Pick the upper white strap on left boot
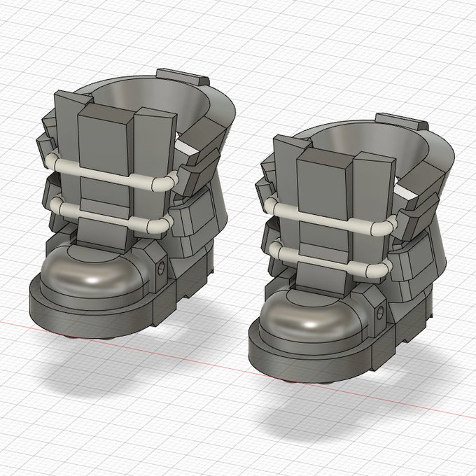The image size is (476, 476). pyautogui.click(x=112, y=172)
